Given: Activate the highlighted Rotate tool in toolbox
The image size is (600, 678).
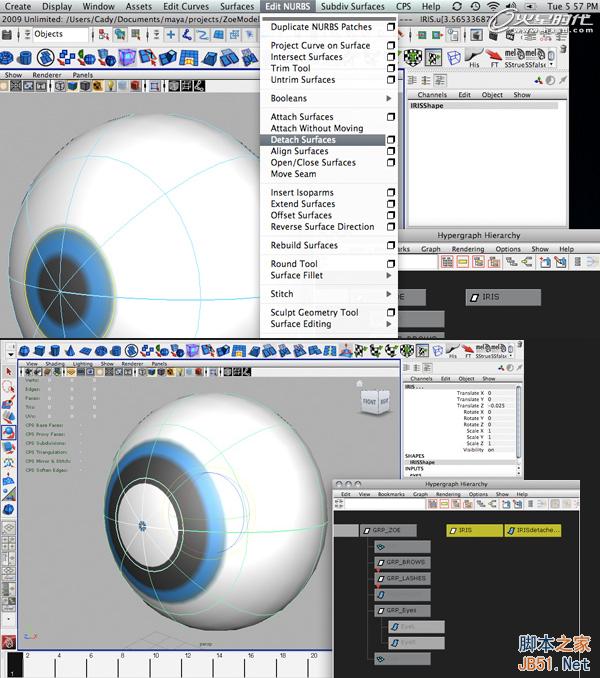Looking at the screenshot, I should tap(9, 432).
